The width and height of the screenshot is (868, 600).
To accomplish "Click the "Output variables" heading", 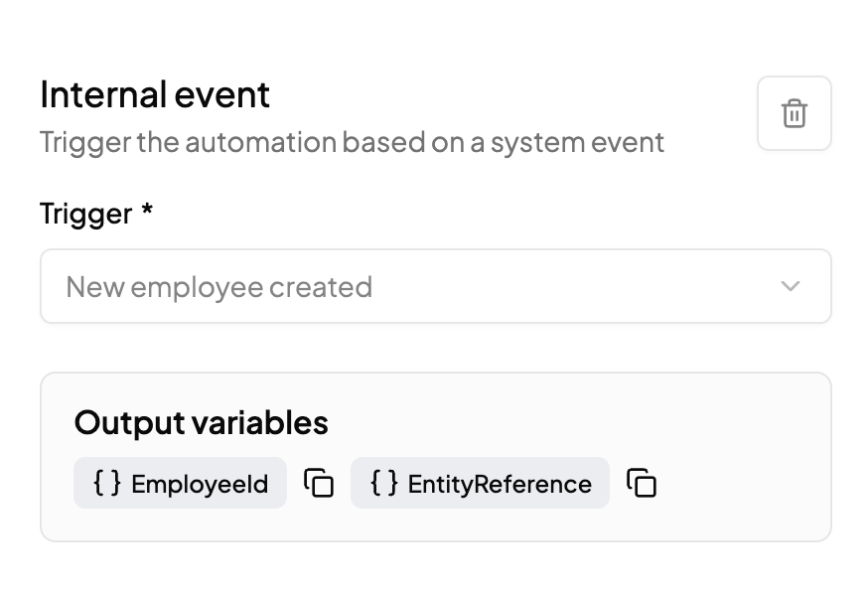I will pos(201,423).
